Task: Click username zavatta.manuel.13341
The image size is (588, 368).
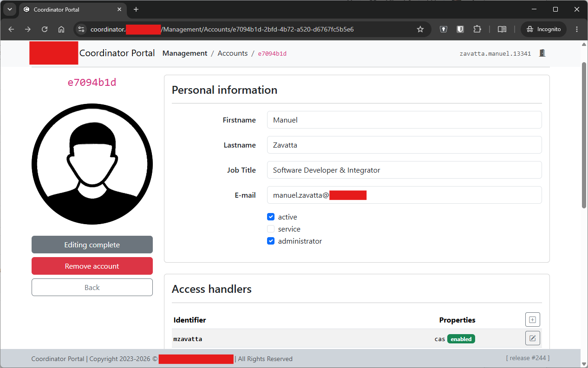Action: coord(495,53)
